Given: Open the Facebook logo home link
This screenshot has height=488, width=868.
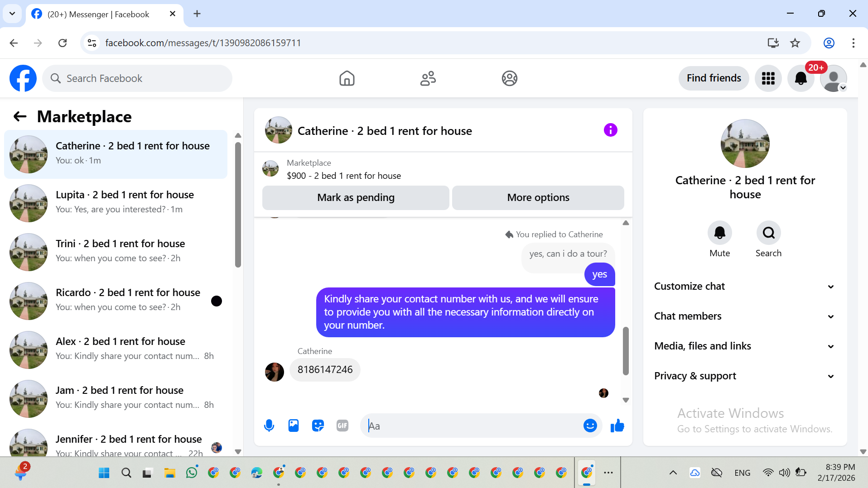Looking at the screenshot, I should tap(23, 78).
